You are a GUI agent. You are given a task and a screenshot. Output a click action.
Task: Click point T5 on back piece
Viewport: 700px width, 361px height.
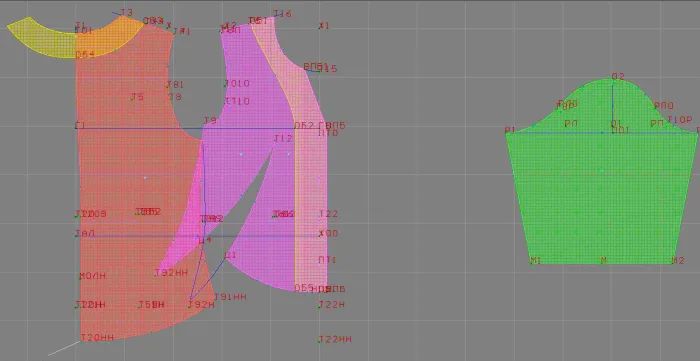[x=137, y=97]
